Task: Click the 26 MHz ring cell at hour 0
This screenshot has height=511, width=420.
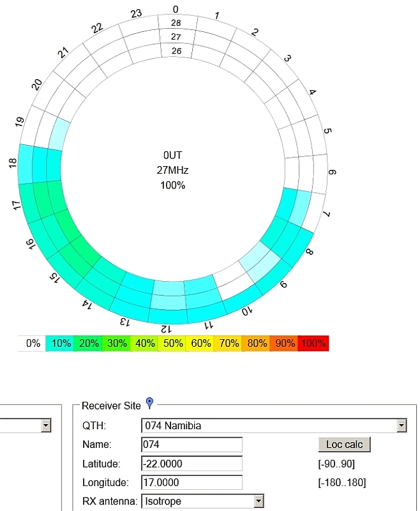Action: tap(176, 51)
